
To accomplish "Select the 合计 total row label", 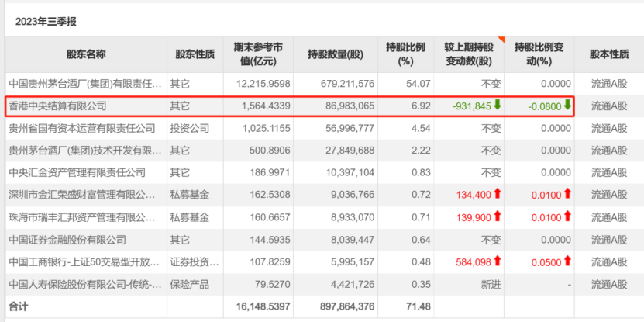I will pyautogui.click(x=19, y=306).
